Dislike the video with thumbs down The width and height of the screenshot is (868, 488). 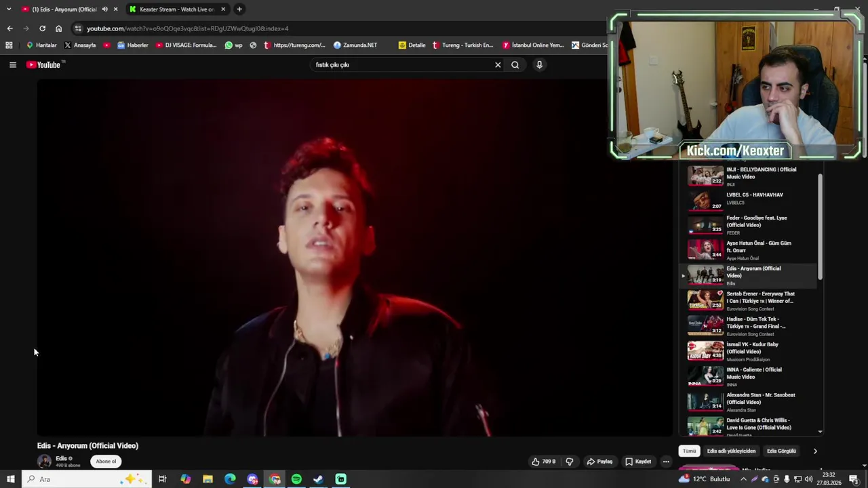[x=570, y=462]
